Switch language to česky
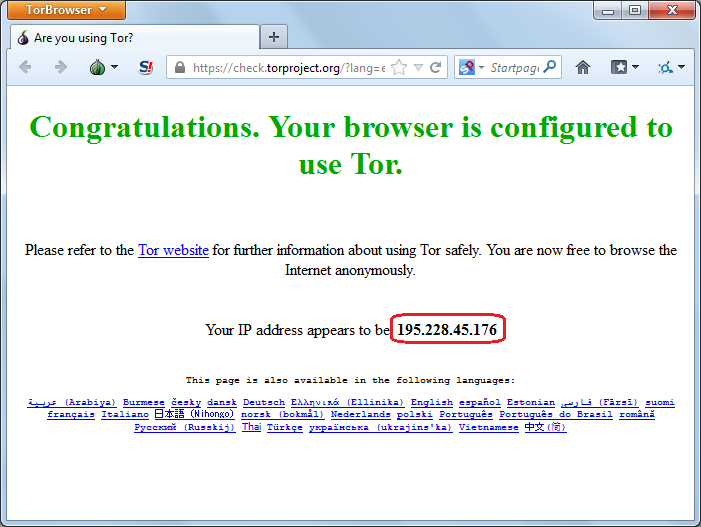Screen dimensions: 701x527 pyautogui.click(x=186, y=402)
